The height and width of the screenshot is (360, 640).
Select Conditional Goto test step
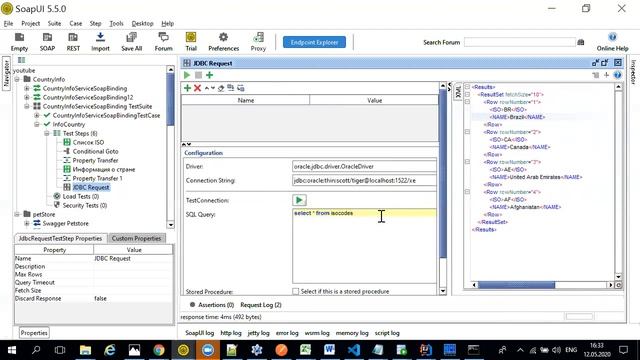pyautogui.click(x=96, y=151)
